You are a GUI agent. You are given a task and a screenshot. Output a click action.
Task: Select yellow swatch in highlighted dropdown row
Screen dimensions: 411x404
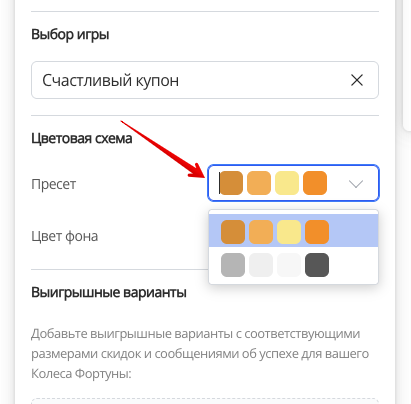click(289, 232)
